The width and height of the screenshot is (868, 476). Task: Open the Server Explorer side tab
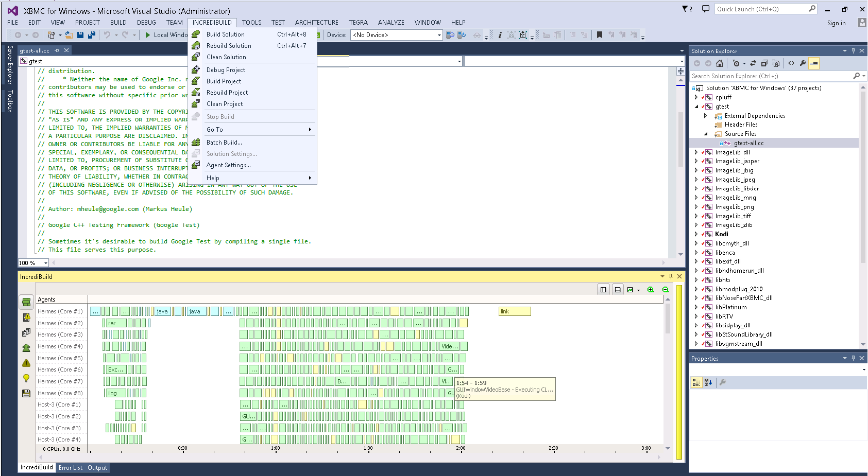10,65
